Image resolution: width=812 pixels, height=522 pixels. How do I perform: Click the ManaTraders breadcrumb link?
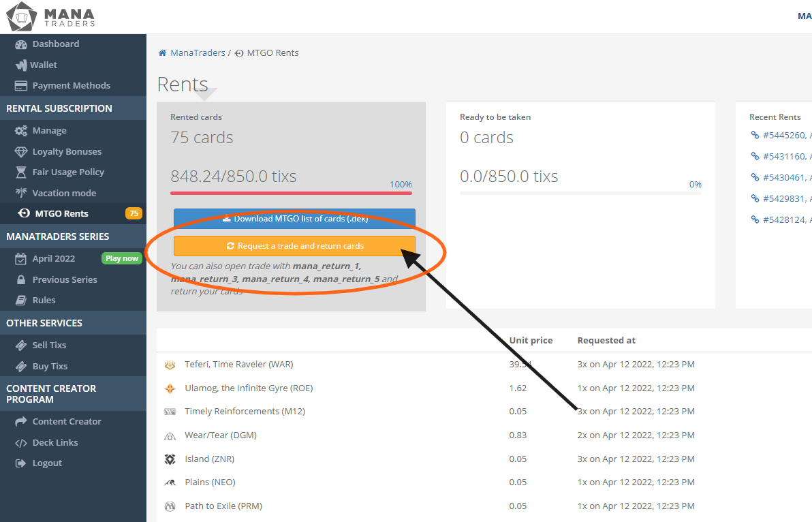click(198, 53)
